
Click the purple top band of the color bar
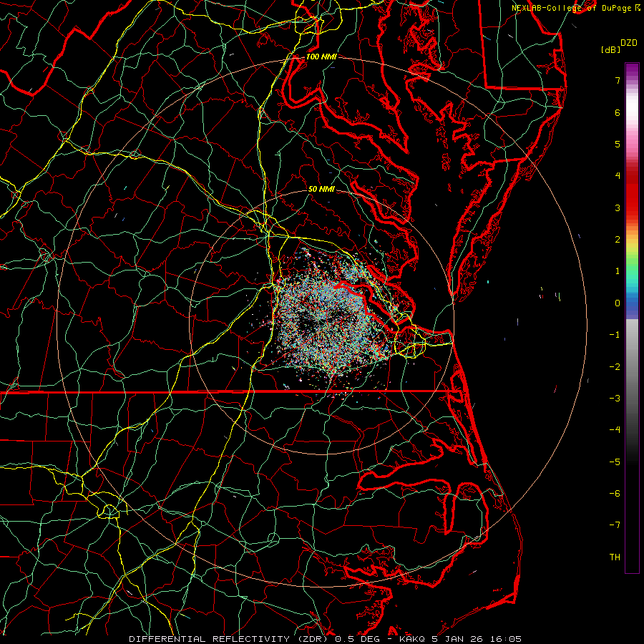tap(632, 70)
